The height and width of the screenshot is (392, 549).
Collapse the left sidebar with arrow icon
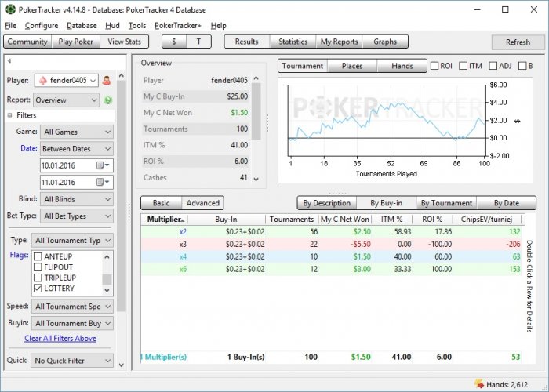point(9,60)
